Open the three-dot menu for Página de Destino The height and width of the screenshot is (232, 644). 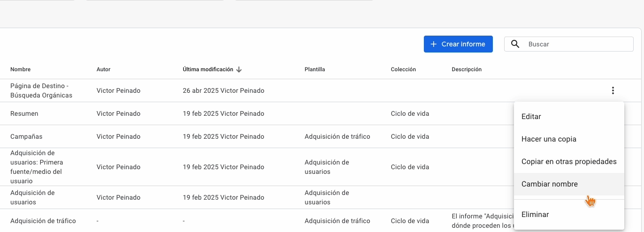click(x=613, y=90)
